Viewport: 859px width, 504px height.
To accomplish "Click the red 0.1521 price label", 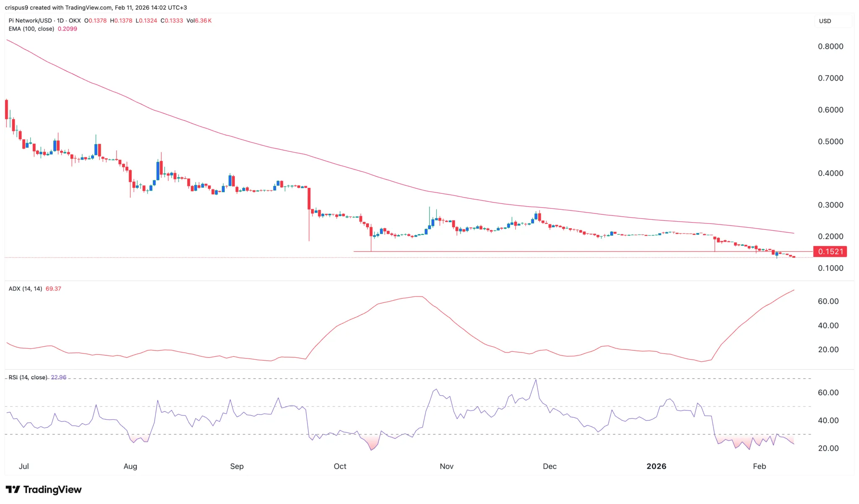I will coord(830,252).
